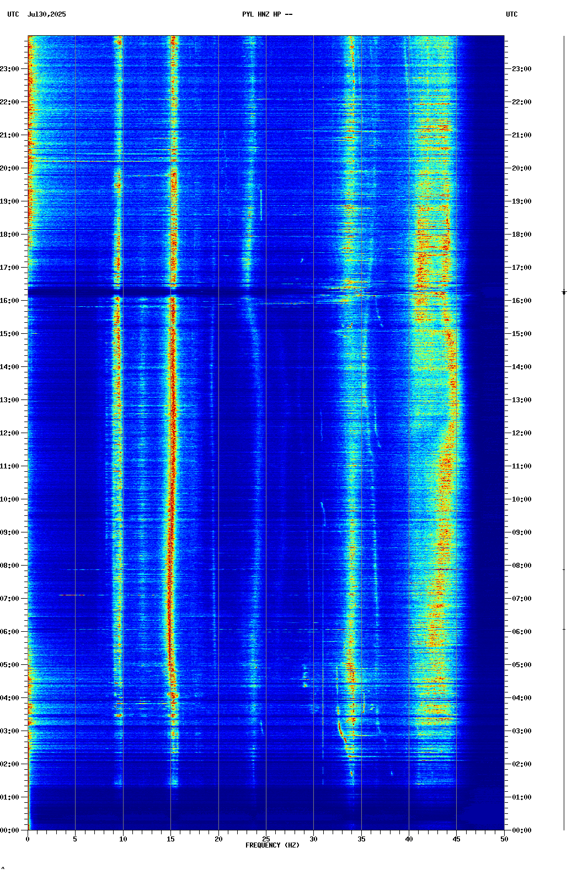Click the event marker on the far-right vertical line

coord(564,292)
